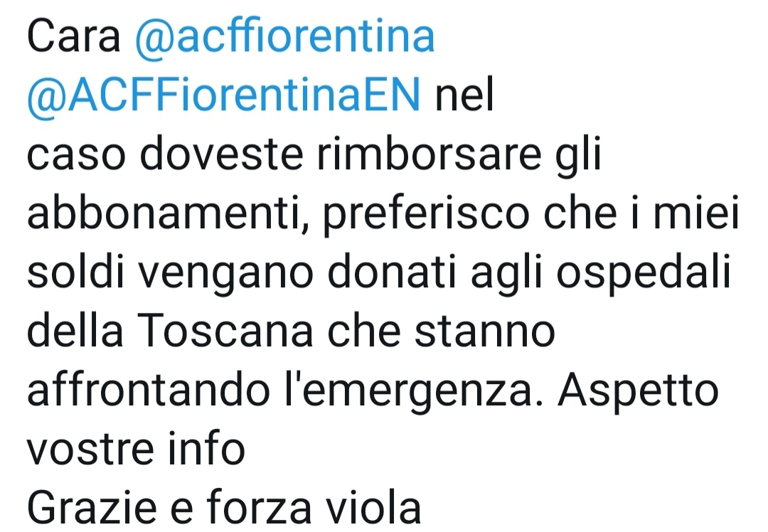Click the word "affrontando" in the tweet
The image size is (768, 532).
(149, 390)
